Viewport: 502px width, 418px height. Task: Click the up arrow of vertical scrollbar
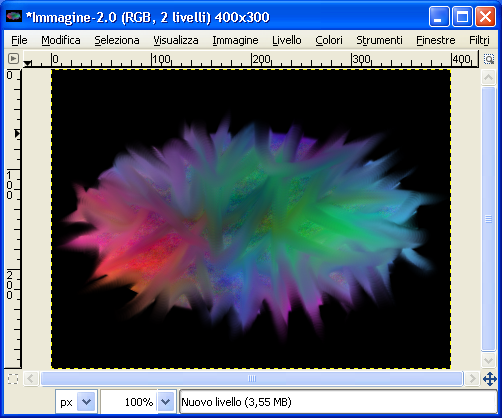(x=488, y=78)
